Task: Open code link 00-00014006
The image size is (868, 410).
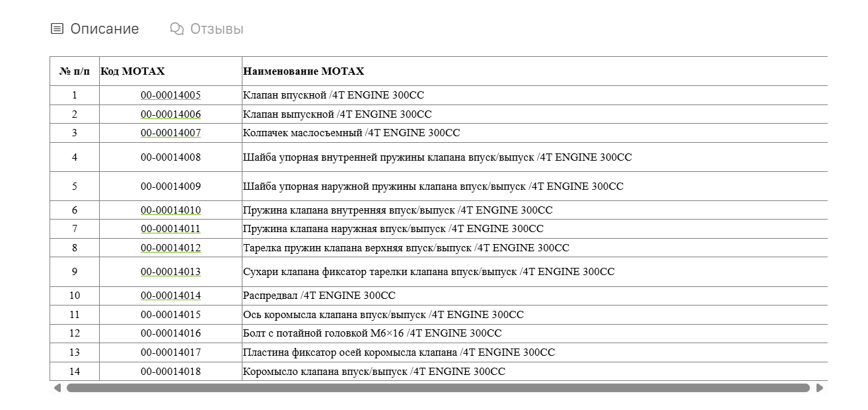Action: (x=170, y=114)
